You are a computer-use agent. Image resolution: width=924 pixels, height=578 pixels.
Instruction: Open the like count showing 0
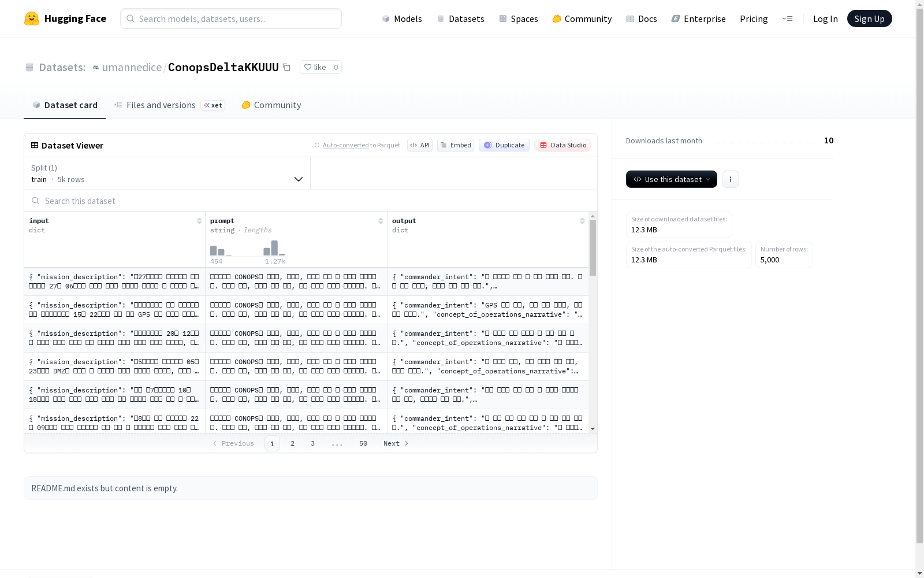click(x=336, y=67)
